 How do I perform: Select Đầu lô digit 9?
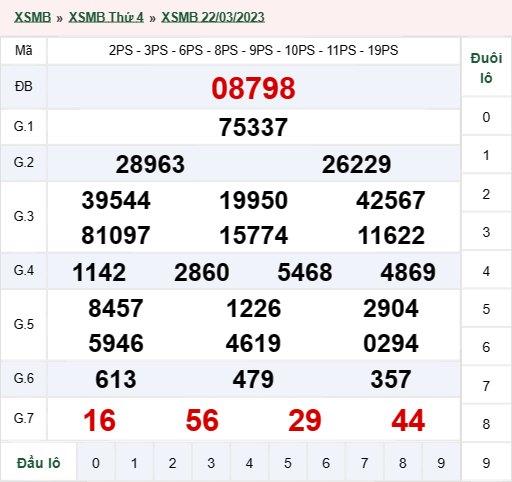tap(441, 463)
